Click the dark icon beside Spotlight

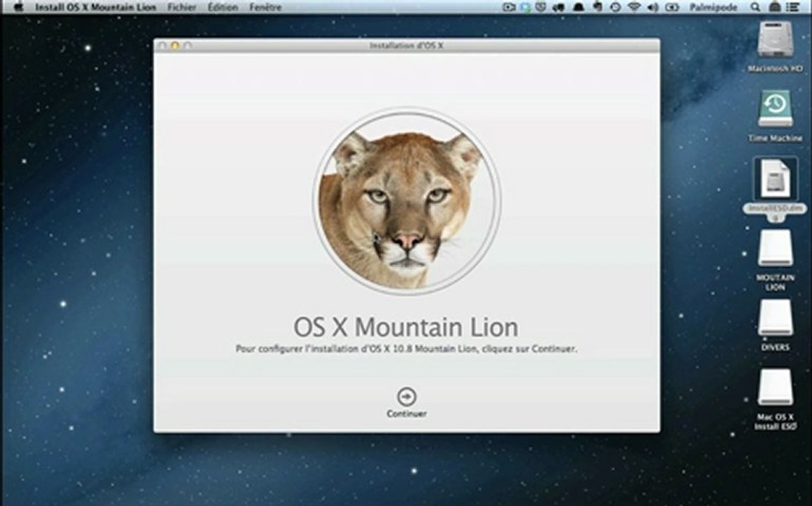(774, 7)
